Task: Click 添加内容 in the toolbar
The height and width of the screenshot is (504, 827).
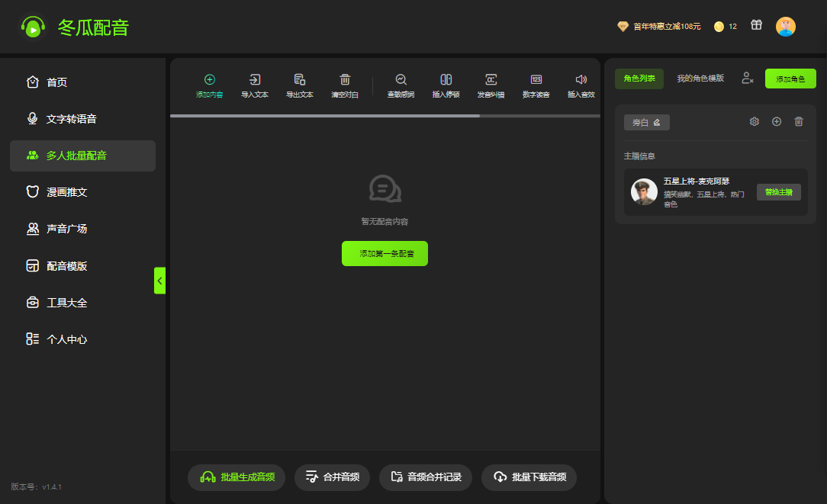Action: [x=209, y=86]
